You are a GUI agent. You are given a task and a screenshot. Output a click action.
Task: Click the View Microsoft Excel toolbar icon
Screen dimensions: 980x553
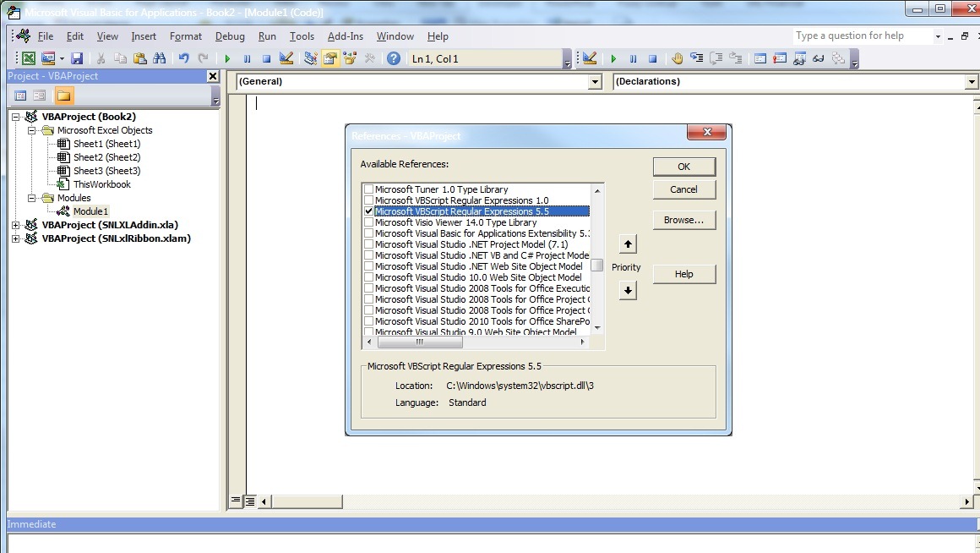click(x=28, y=59)
